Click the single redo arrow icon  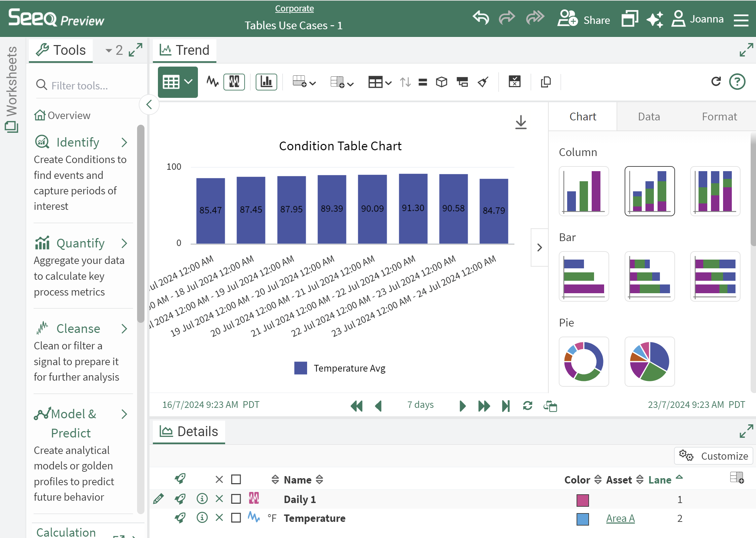pyautogui.click(x=507, y=18)
